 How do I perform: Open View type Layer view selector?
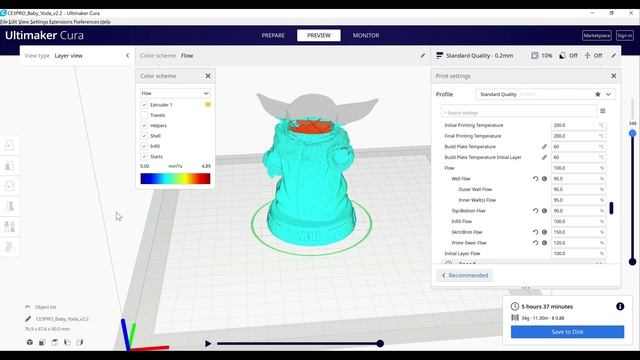coord(78,56)
